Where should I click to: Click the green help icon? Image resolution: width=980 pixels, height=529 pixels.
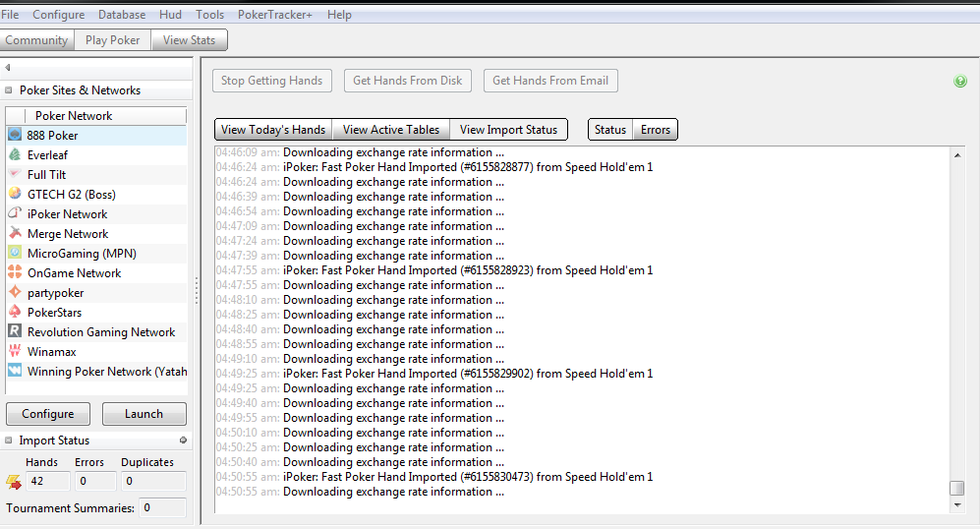960,82
